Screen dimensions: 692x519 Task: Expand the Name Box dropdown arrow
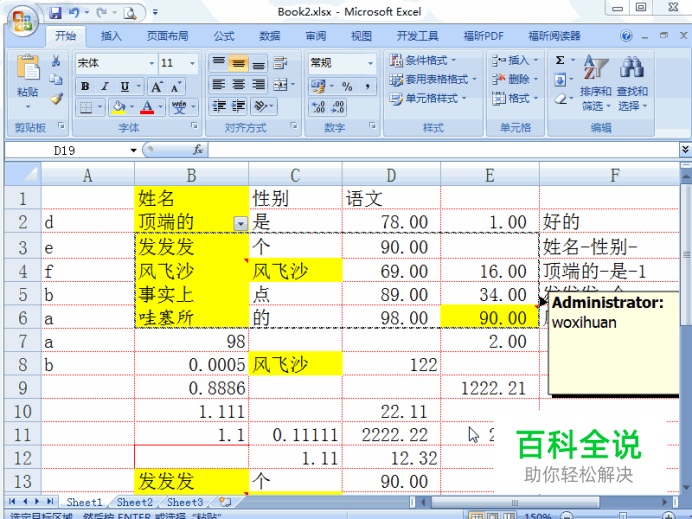point(133,150)
